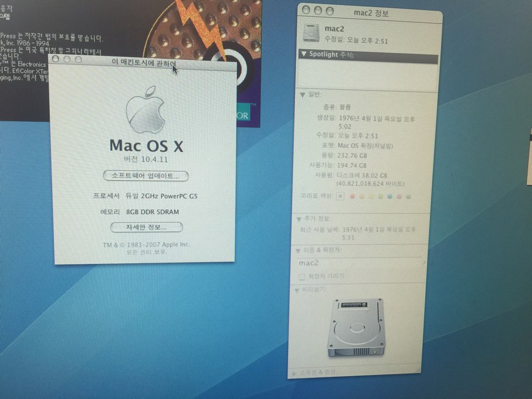532x399 pixels.
Task: Choose the blue label color
Action: [x=390, y=197]
